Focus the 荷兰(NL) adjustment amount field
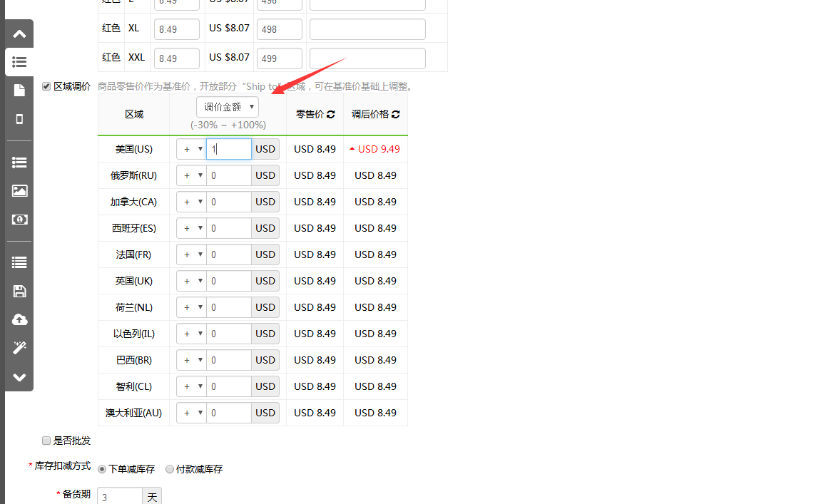The image size is (831, 504). pos(229,307)
